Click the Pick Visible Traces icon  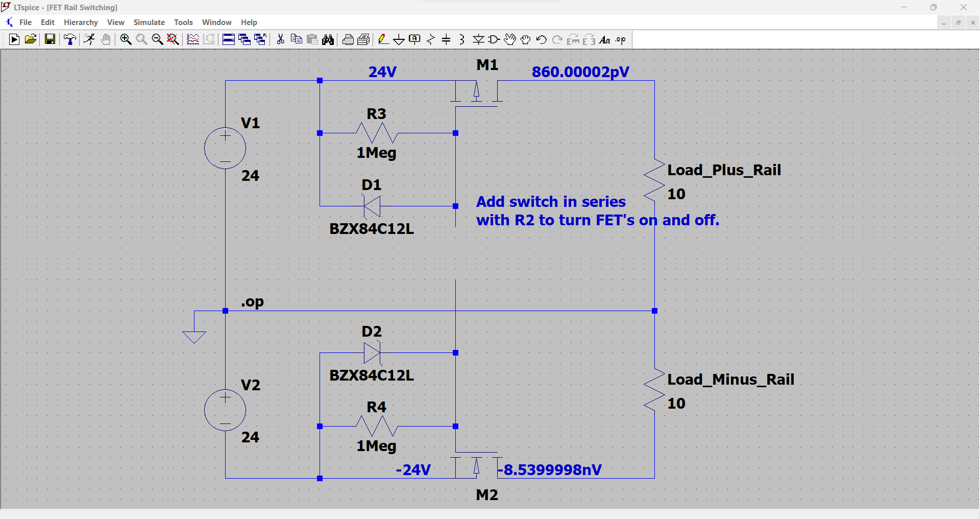pos(193,40)
